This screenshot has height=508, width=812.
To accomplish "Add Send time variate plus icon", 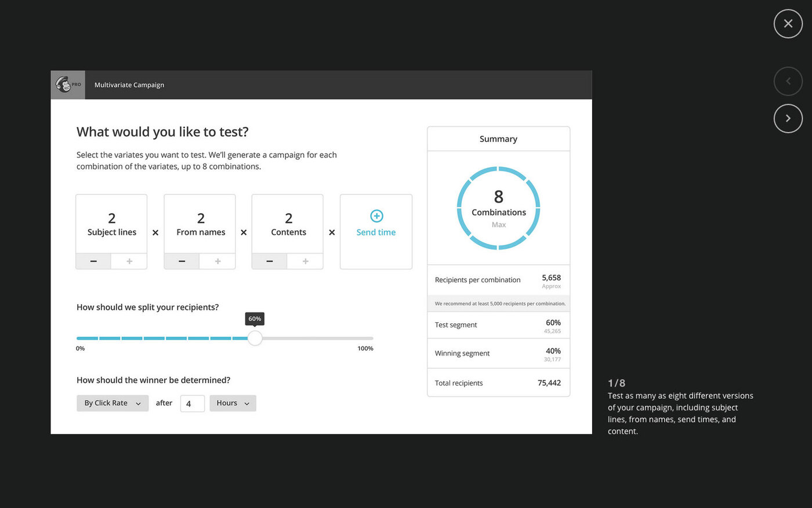I will (376, 216).
